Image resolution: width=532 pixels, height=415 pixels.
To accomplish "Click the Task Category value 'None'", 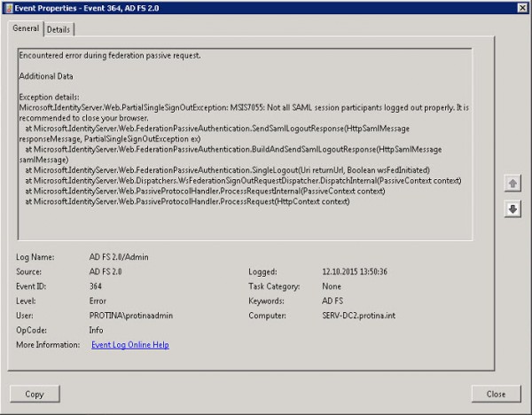I will [332, 286].
